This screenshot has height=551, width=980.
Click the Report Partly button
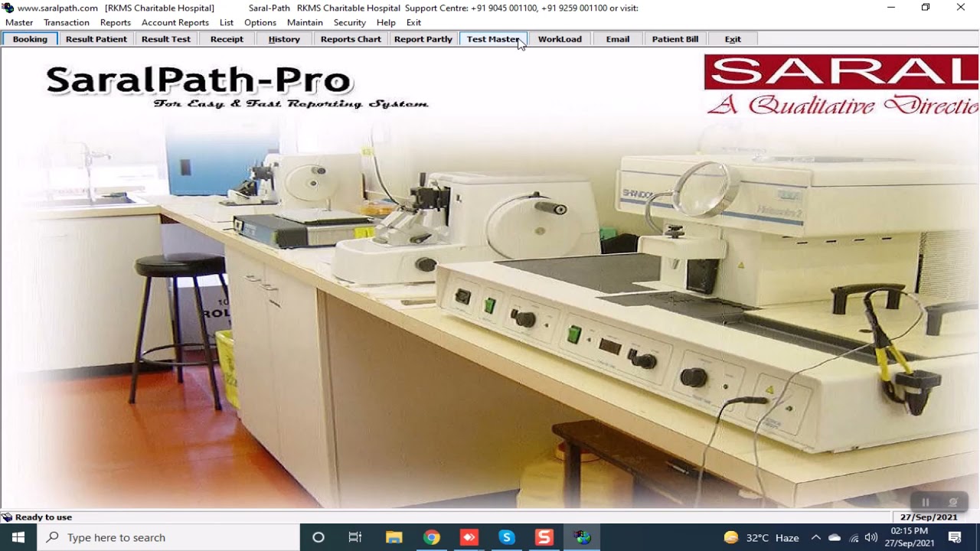pos(423,39)
